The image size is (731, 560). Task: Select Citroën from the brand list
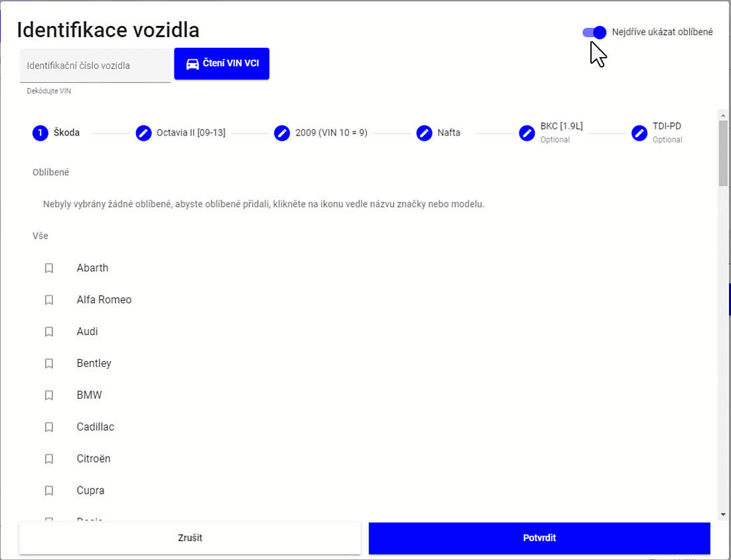pyautogui.click(x=94, y=459)
